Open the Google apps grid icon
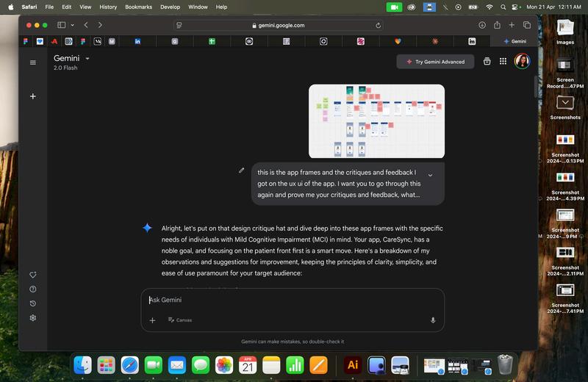The height and width of the screenshot is (382, 588). (x=503, y=61)
